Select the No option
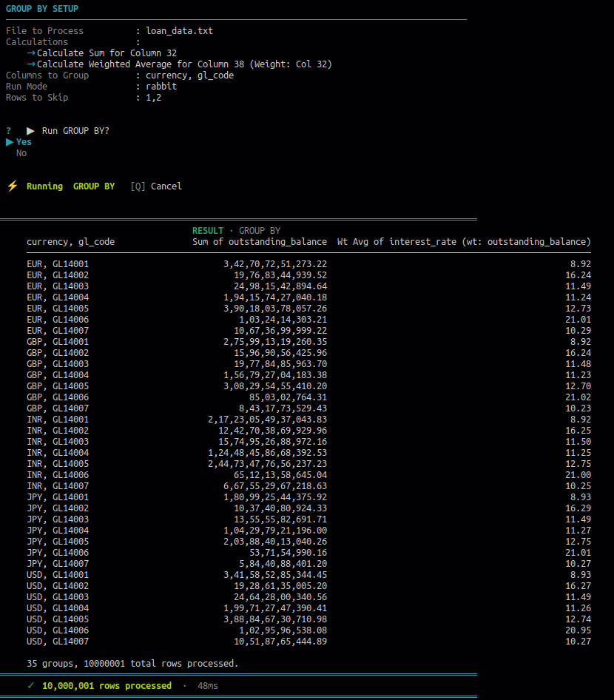 [x=21, y=153]
